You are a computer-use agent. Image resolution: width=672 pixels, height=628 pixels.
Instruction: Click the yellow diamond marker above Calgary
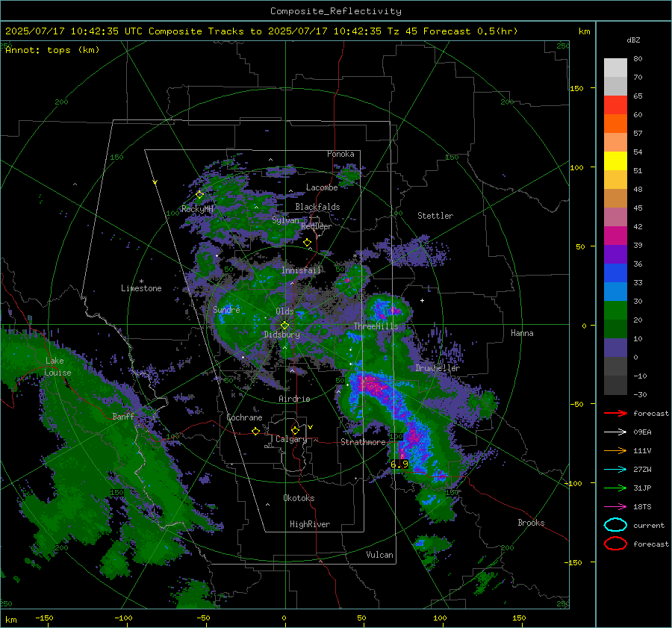tap(295, 430)
